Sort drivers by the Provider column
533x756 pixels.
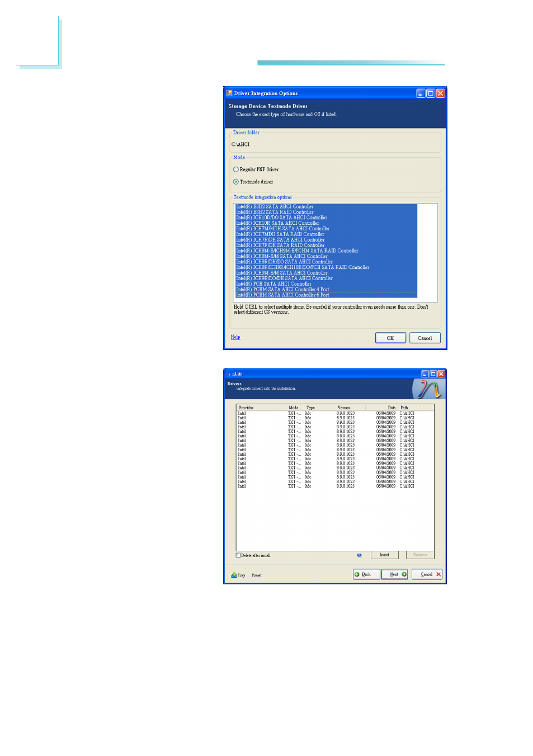point(262,408)
